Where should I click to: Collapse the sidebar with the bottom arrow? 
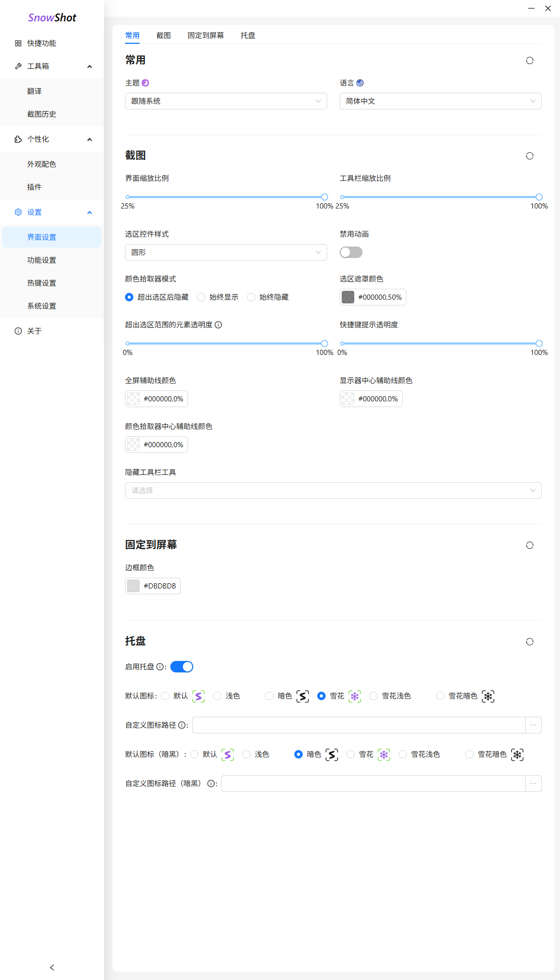[52, 967]
